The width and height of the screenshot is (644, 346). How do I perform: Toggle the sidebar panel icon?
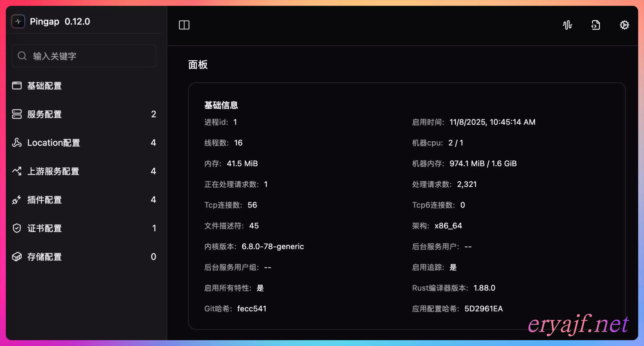[184, 25]
